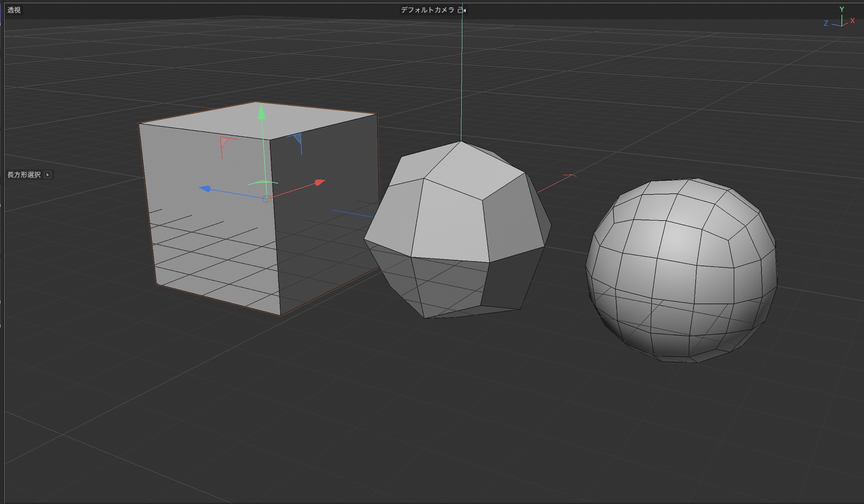This screenshot has height=504, width=864.
Task: Click the gizmo center origin box
Action: 267,199
